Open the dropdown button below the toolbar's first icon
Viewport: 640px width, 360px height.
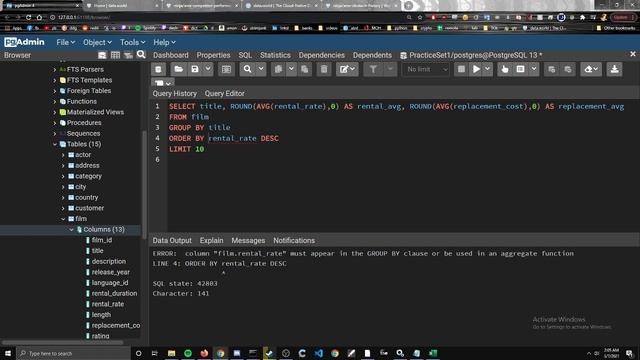(163, 83)
